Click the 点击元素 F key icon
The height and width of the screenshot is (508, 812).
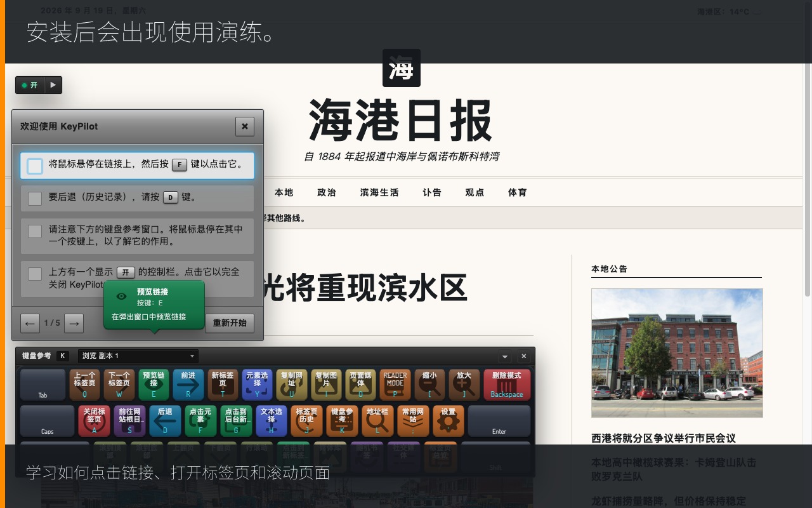pyautogui.click(x=200, y=421)
